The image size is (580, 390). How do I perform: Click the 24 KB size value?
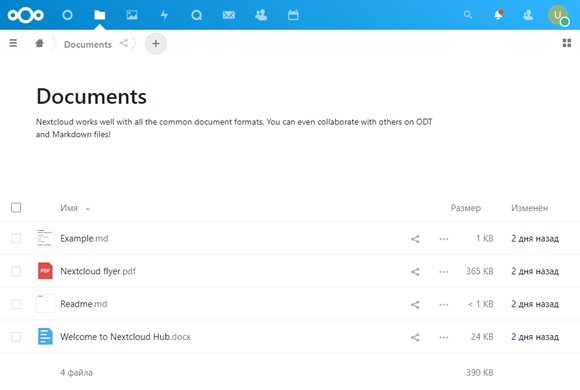(x=482, y=337)
